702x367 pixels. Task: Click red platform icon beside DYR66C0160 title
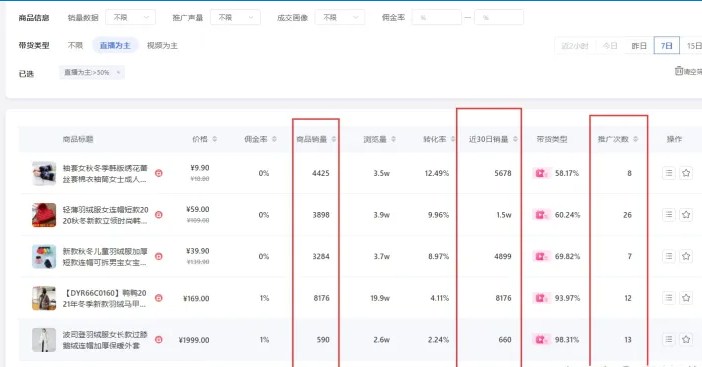[x=158, y=298]
